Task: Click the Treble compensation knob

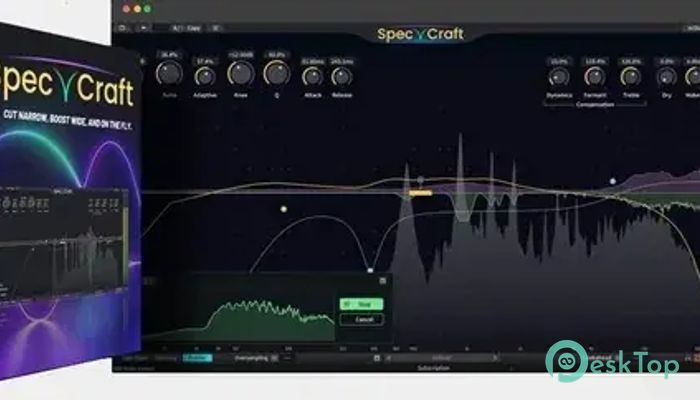Action: point(630,76)
